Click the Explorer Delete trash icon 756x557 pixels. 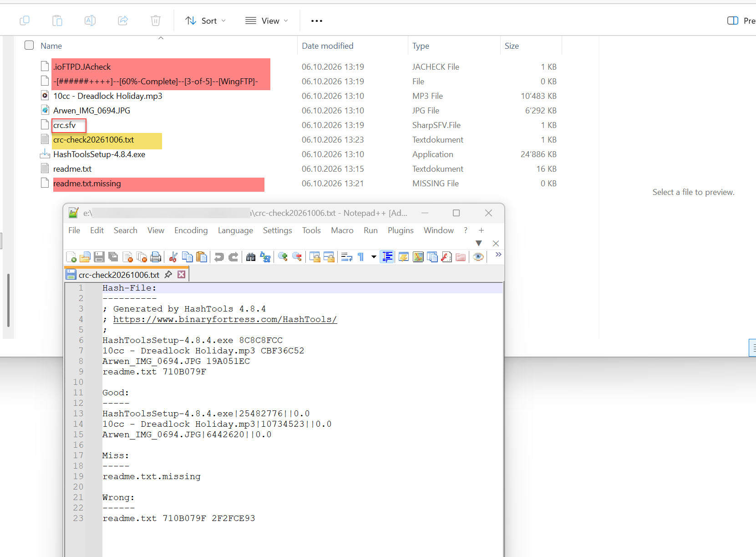click(x=156, y=20)
